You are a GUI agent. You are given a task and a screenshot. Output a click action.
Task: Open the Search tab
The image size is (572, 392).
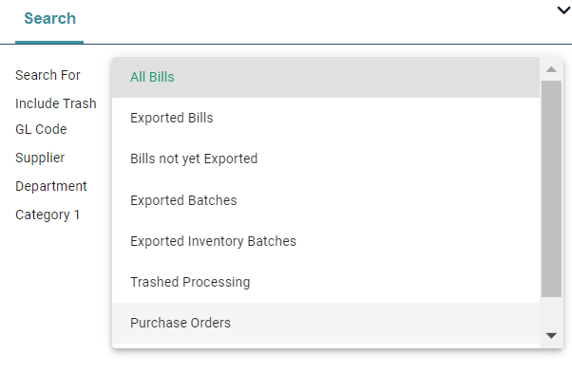tap(49, 19)
